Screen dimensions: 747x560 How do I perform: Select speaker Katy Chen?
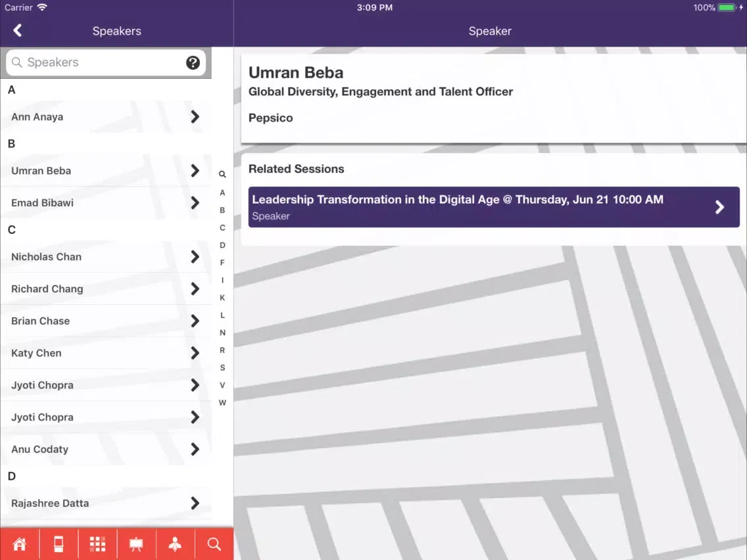(106, 353)
